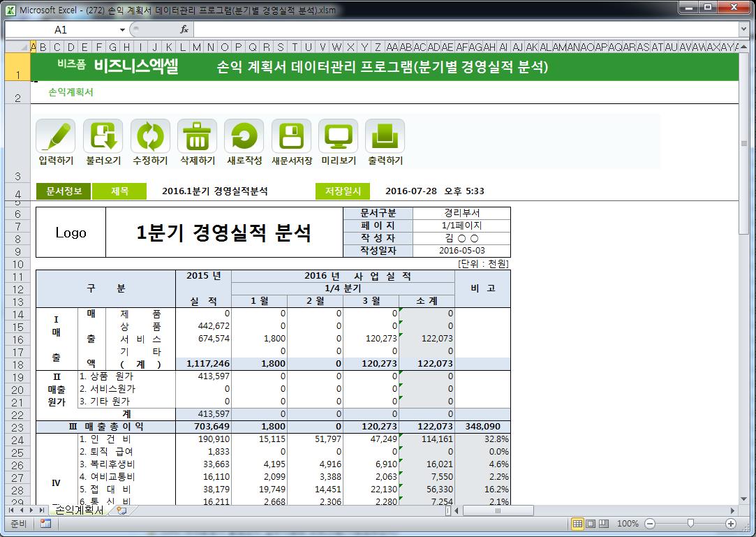Image resolution: width=756 pixels, height=537 pixels.
Task: Click the 입력하기 pencil icon
Action: point(56,136)
